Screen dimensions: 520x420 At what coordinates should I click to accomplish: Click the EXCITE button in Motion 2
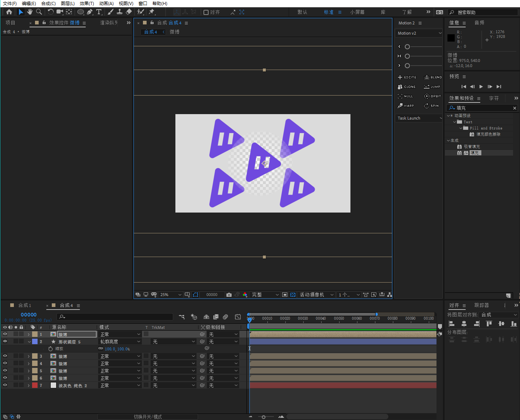(x=407, y=77)
